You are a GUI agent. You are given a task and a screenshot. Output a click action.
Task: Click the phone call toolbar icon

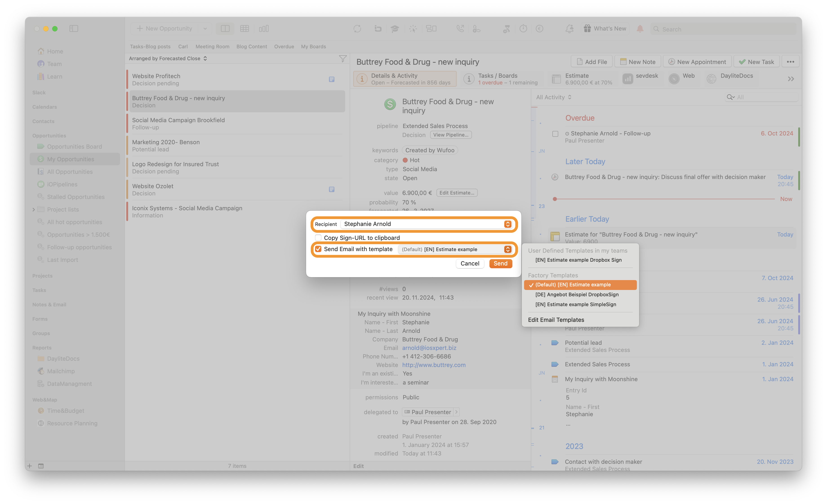click(460, 29)
